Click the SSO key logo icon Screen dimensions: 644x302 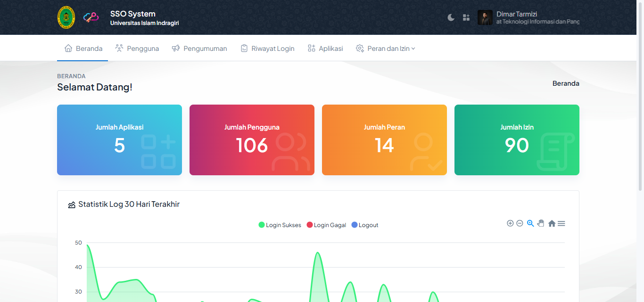click(x=91, y=17)
